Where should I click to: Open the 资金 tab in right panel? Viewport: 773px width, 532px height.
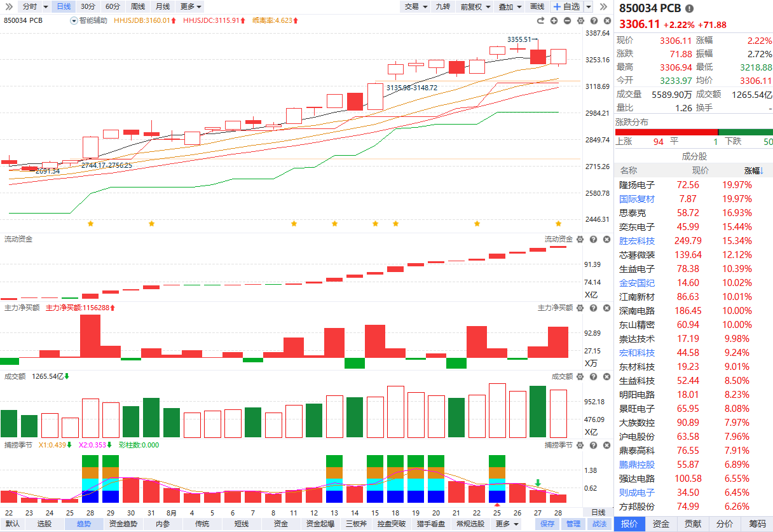pyautogui.click(x=661, y=524)
